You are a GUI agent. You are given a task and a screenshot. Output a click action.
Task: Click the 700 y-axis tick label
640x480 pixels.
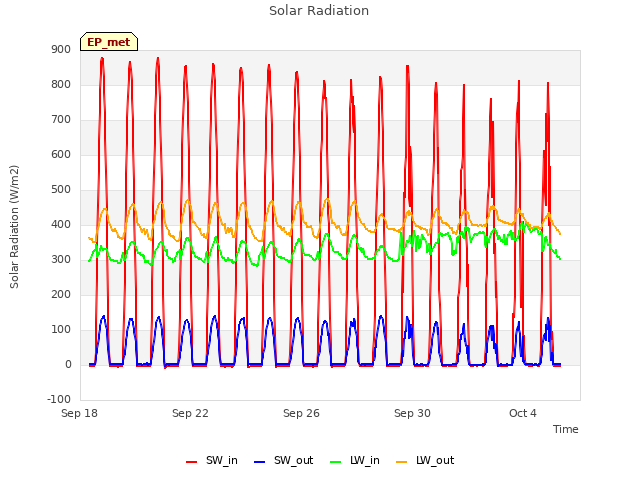pos(61,120)
